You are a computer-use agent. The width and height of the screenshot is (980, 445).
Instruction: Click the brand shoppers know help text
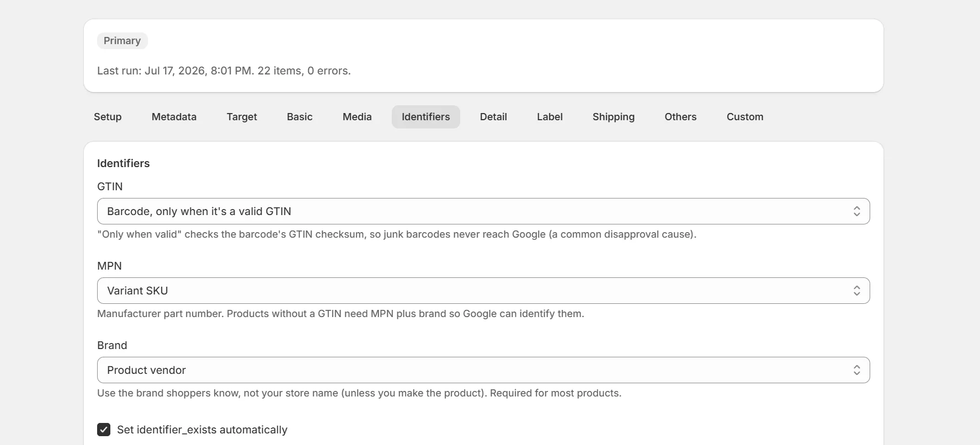[359, 393]
